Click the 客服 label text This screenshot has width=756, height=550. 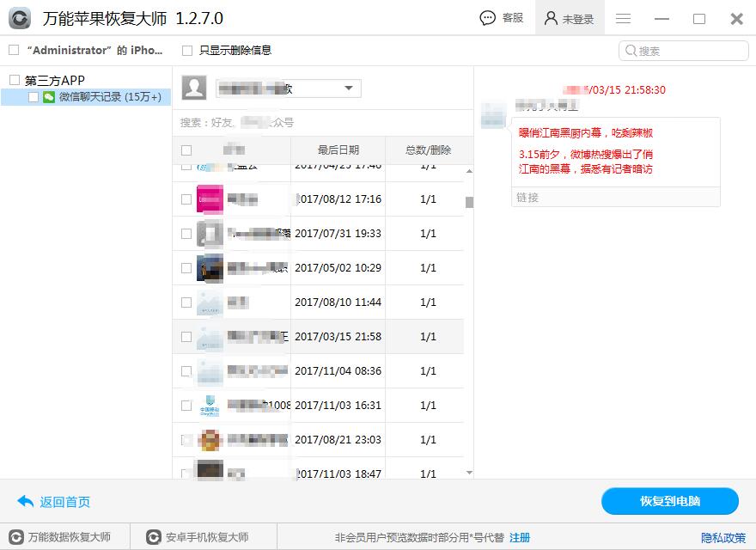pos(513,18)
